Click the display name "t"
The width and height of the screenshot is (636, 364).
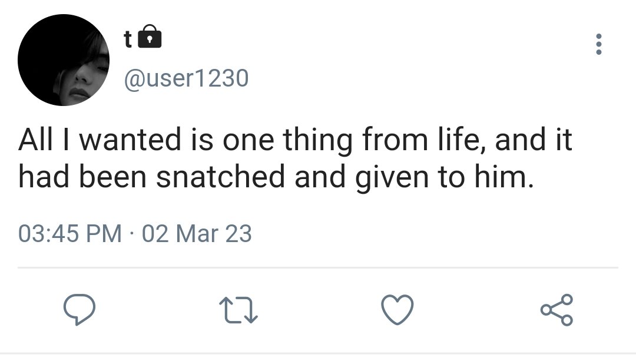(x=128, y=39)
